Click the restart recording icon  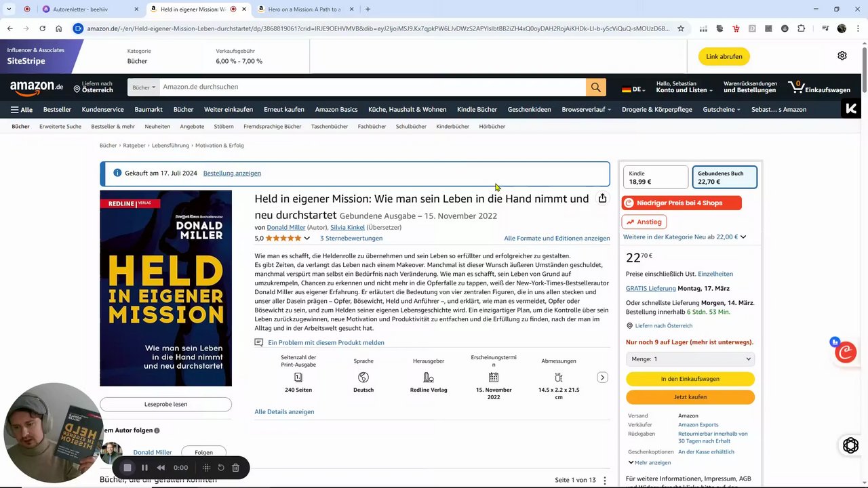click(x=221, y=468)
